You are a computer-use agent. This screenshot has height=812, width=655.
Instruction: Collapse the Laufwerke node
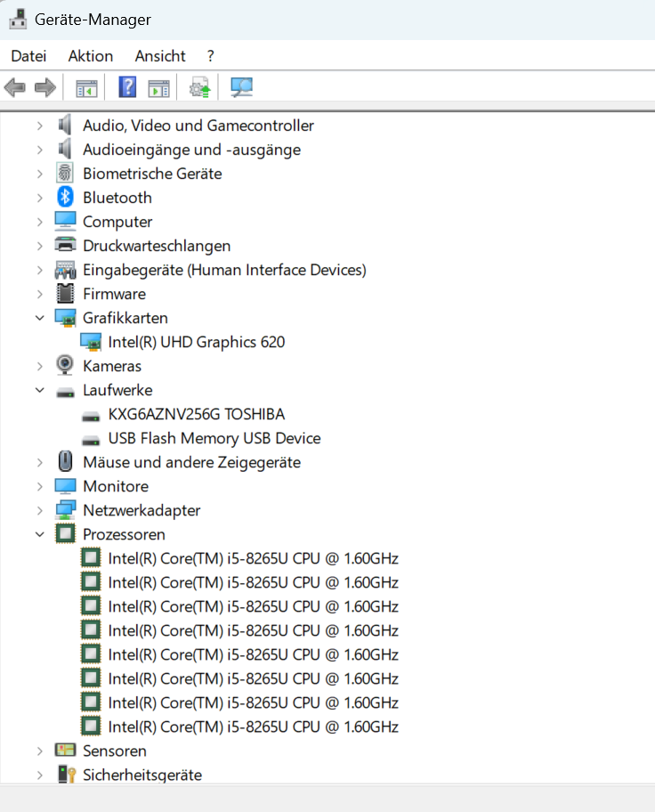pos(40,391)
